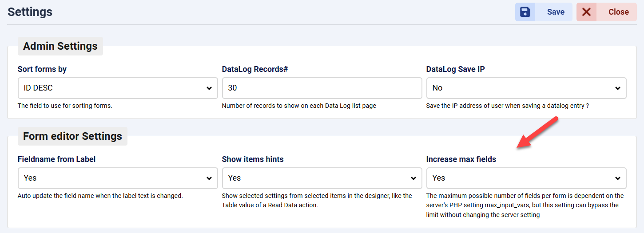Open the Show items hints dropdown
644x233 pixels.
[322, 178]
